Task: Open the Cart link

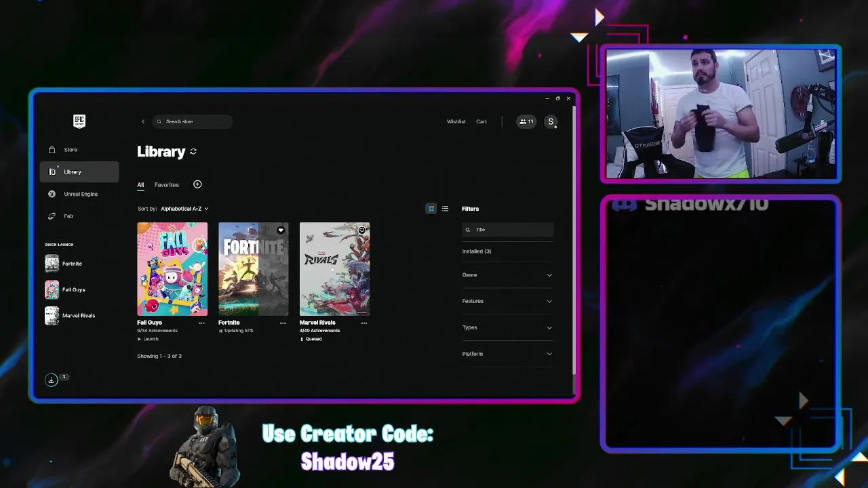Action: [x=481, y=121]
